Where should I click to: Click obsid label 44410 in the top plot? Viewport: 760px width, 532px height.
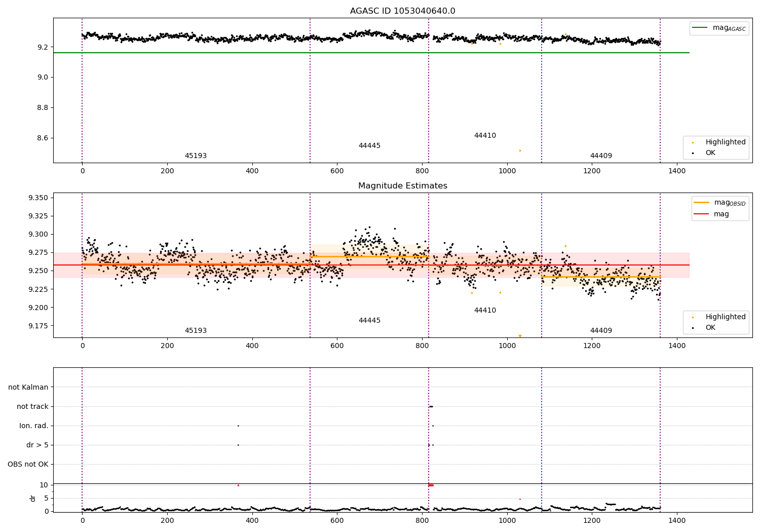pos(485,136)
